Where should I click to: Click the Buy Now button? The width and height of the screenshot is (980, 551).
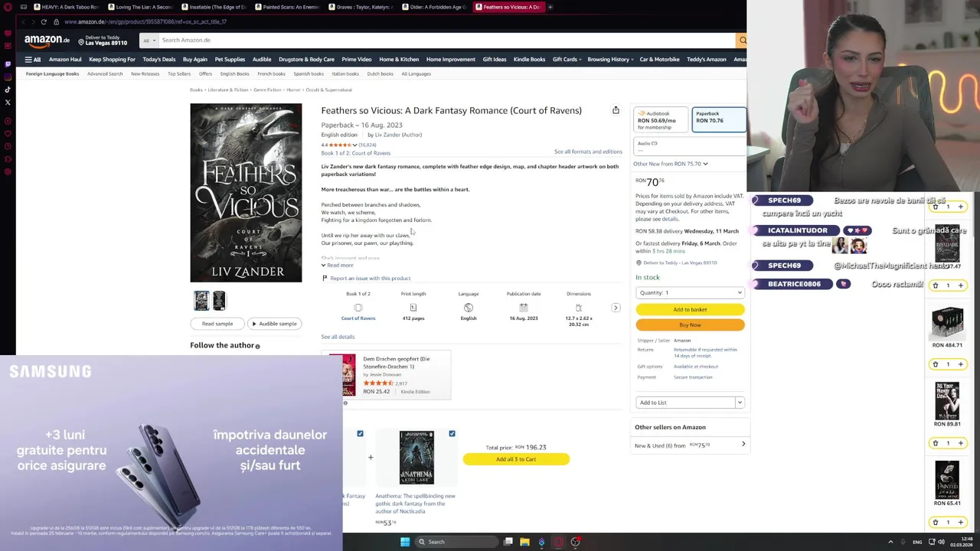click(x=690, y=324)
